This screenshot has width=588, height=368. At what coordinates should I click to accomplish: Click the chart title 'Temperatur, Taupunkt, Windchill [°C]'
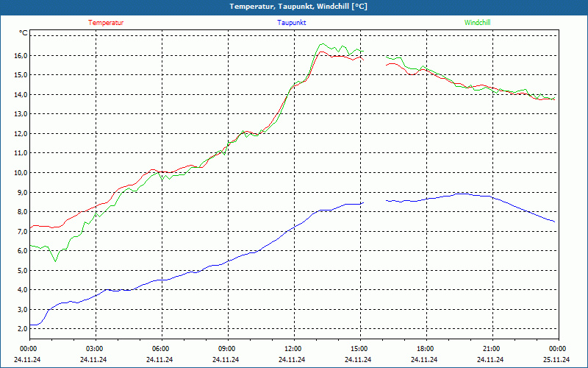click(298, 7)
